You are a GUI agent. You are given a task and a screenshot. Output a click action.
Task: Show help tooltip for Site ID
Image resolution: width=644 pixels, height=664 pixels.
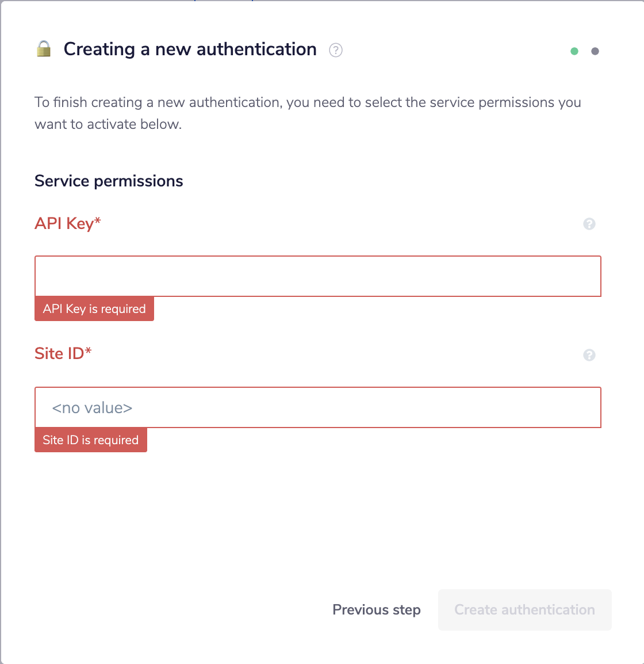(x=589, y=355)
